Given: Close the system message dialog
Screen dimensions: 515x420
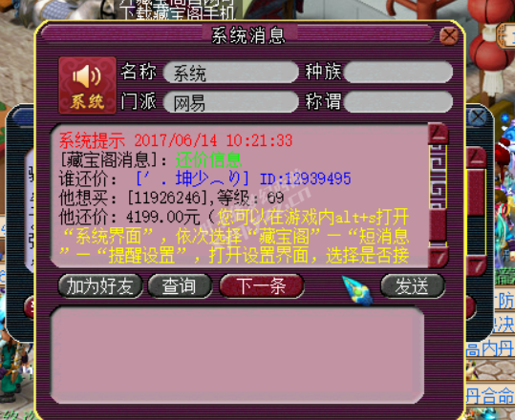Looking at the screenshot, I should 449,34.
